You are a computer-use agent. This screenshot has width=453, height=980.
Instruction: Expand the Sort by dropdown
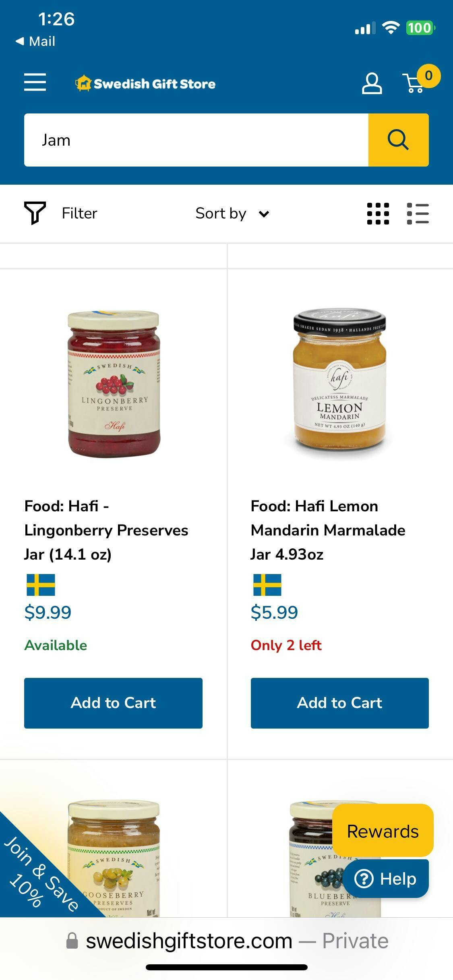(232, 213)
